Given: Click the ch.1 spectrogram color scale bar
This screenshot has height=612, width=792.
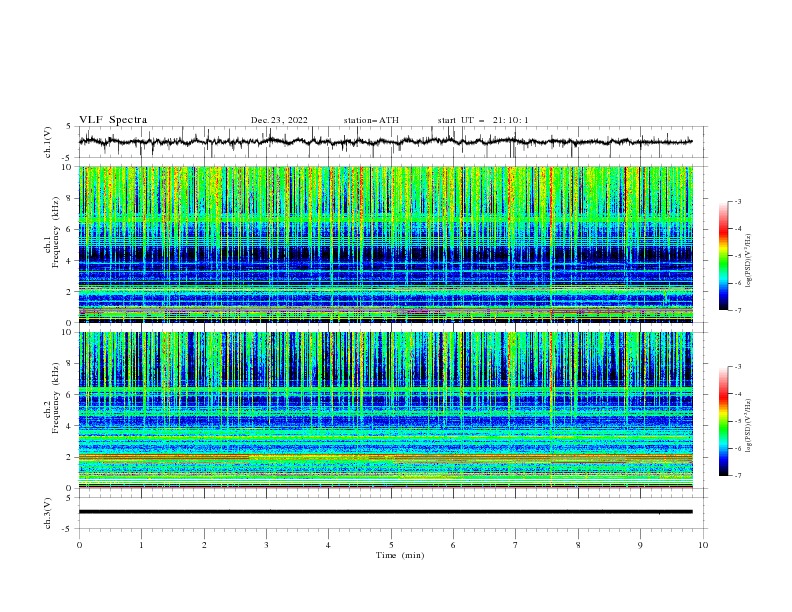Looking at the screenshot, I should [723, 256].
